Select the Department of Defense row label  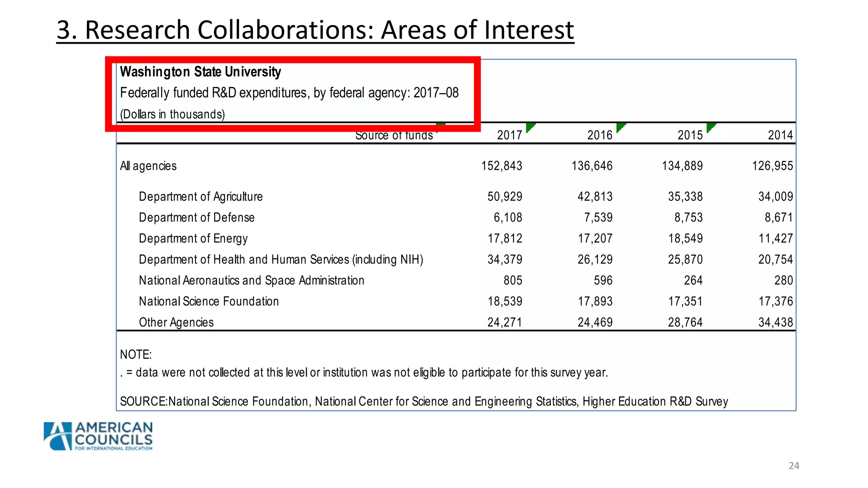pyautogui.click(x=197, y=217)
